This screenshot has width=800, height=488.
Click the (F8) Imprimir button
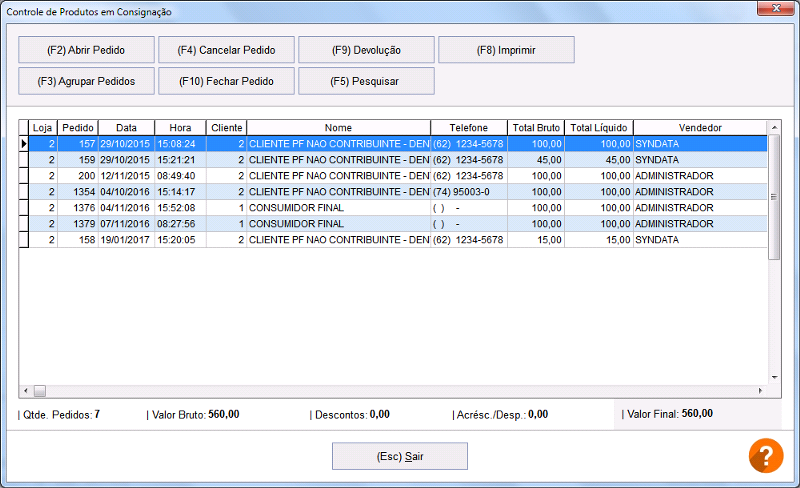point(506,50)
